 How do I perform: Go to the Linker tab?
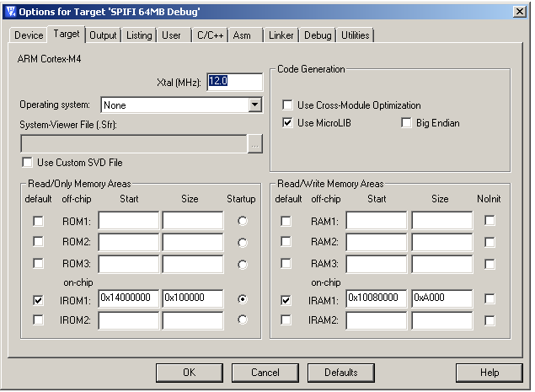coord(281,35)
